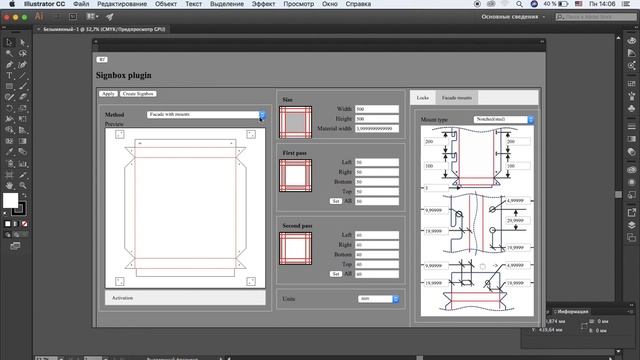
Task: Open the Редактирование menu
Action: tap(122, 4)
